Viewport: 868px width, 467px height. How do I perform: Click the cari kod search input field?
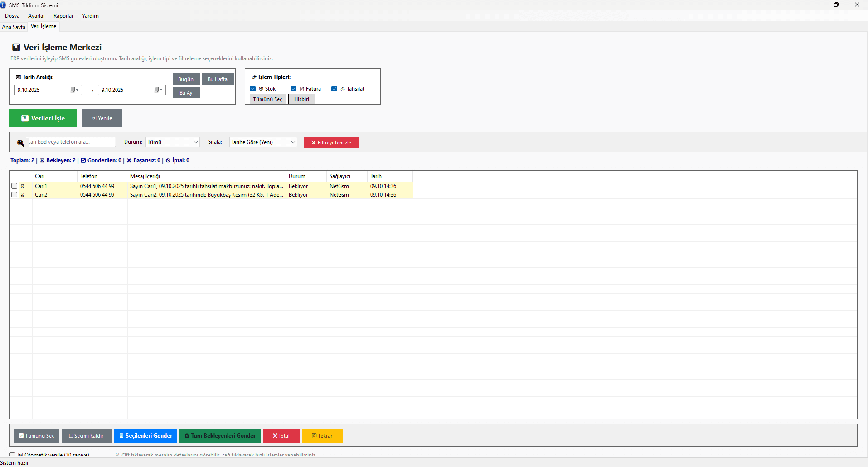click(x=71, y=142)
